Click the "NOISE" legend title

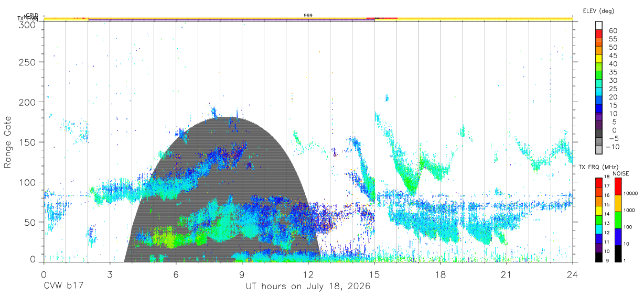[x=621, y=173]
